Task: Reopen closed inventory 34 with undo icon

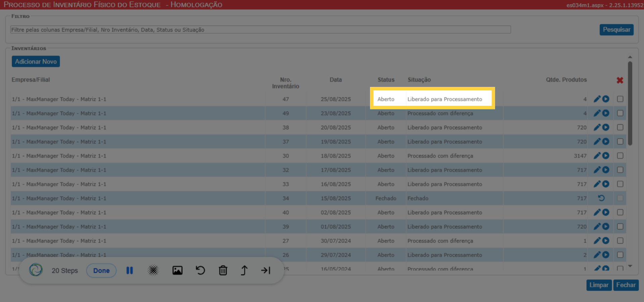Action: tap(601, 198)
